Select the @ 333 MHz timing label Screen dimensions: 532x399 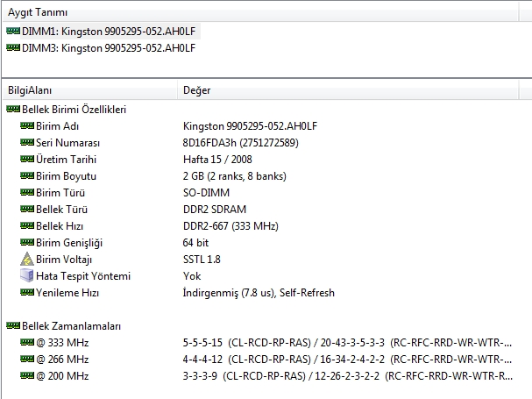pyautogui.click(x=62, y=342)
